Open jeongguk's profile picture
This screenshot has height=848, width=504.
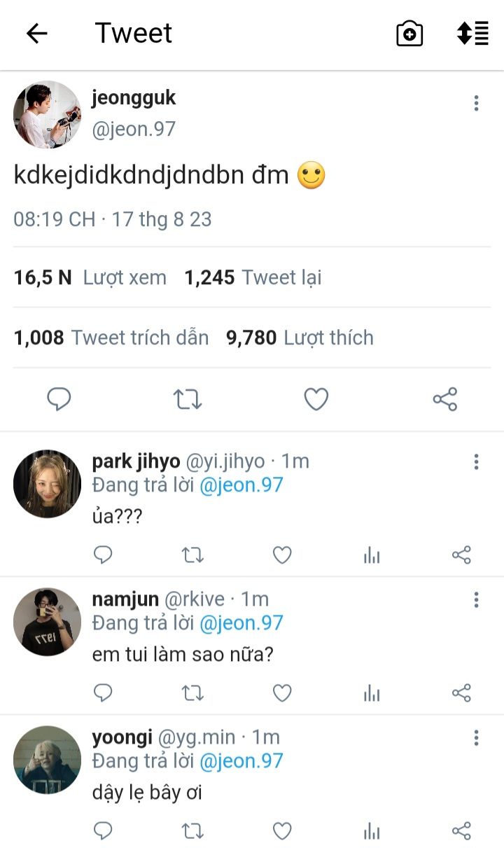[x=48, y=114]
